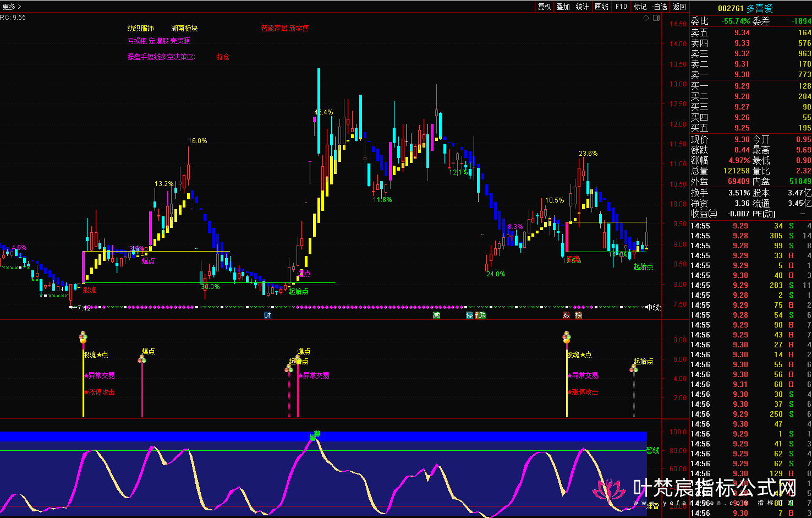Click the 外盘 value 69409
Screen dimensions: 812x518
[739, 181]
